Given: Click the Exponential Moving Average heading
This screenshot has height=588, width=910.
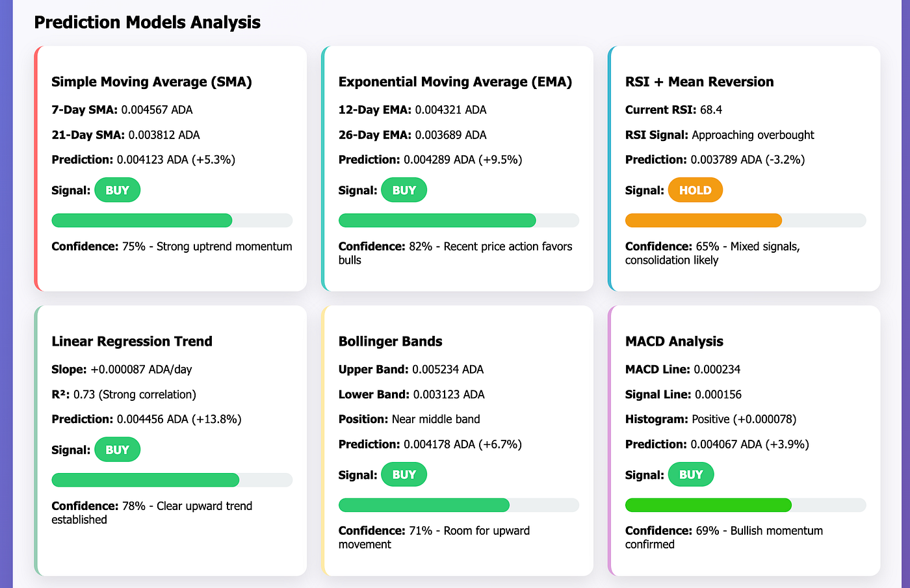Looking at the screenshot, I should click(454, 82).
